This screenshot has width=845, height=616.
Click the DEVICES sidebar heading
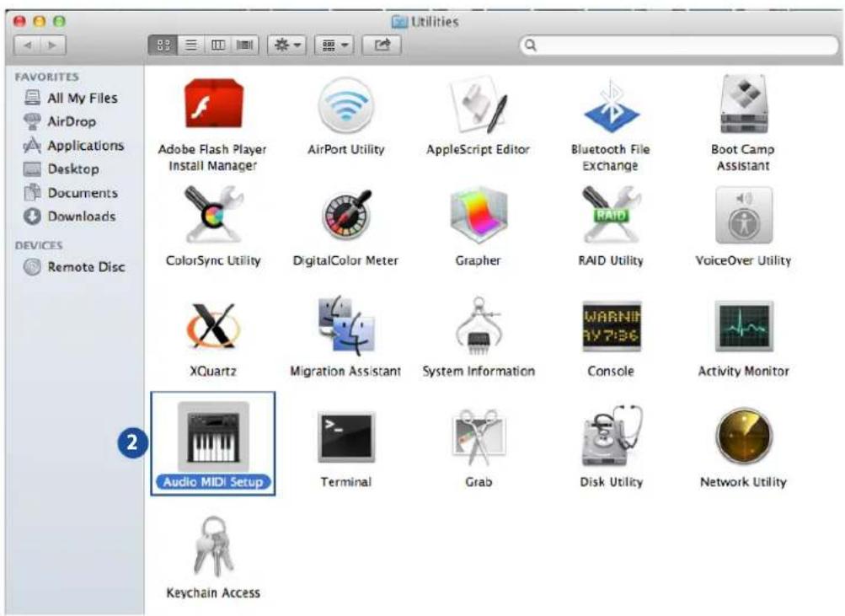[39, 246]
